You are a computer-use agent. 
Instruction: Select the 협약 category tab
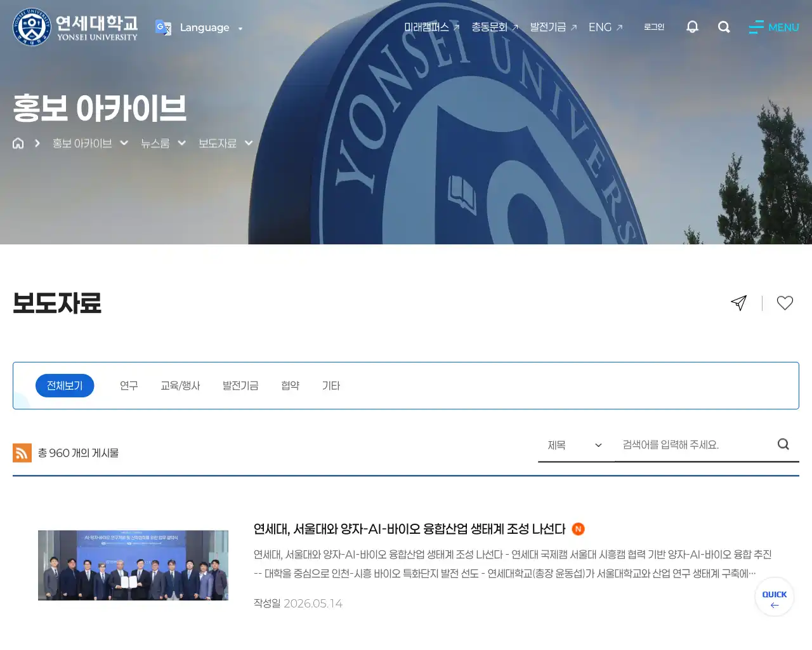click(x=290, y=385)
